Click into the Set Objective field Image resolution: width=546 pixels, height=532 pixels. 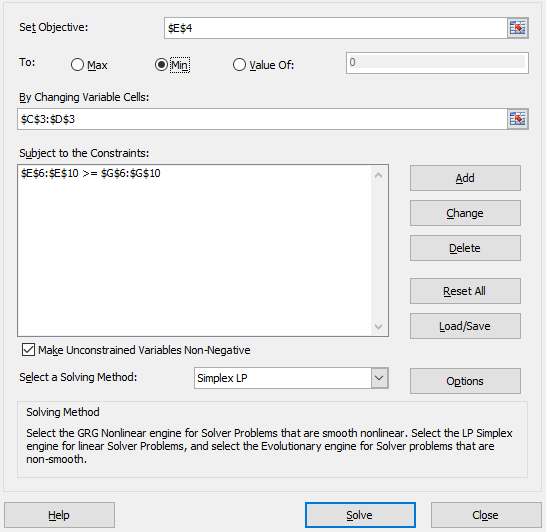pyautogui.click(x=336, y=28)
